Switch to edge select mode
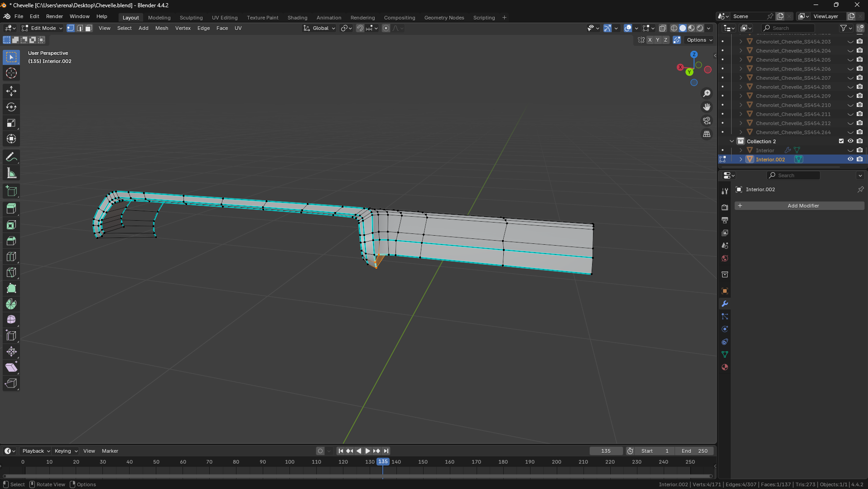Image resolution: width=868 pixels, height=489 pixels. [80, 28]
